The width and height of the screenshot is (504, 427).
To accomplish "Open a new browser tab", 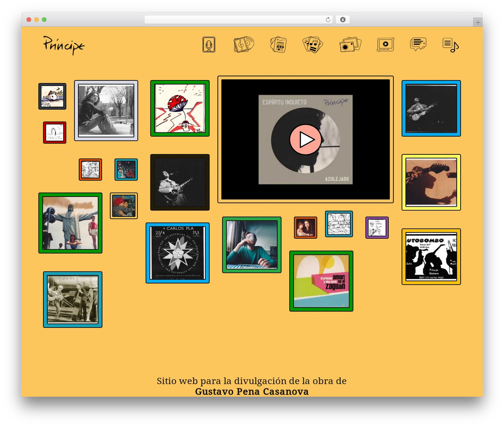I will [478, 22].
